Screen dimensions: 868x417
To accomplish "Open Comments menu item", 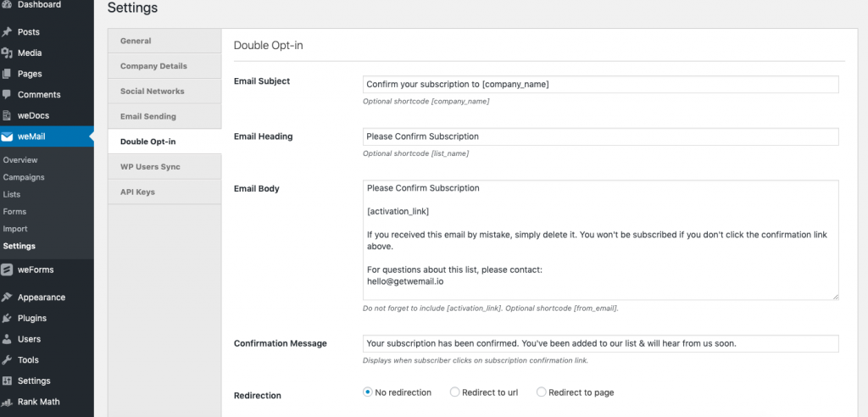I will pyautogui.click(x=39, y=95).
